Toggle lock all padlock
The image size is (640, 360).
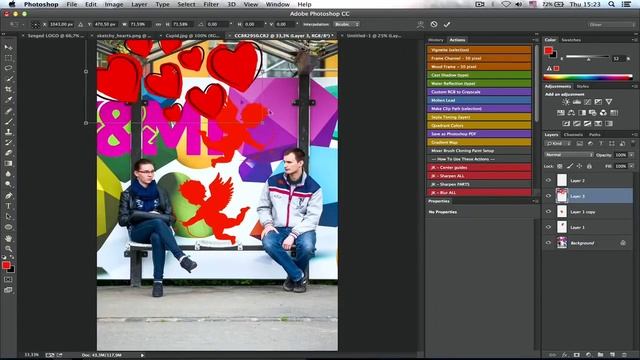pyautogui.click(x=589, y=166)
